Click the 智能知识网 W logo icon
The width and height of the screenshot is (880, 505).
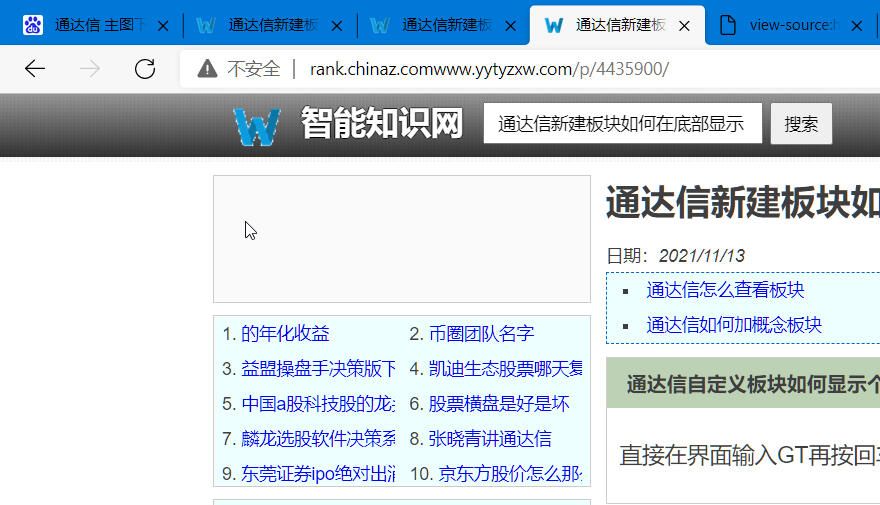[257, 126]
